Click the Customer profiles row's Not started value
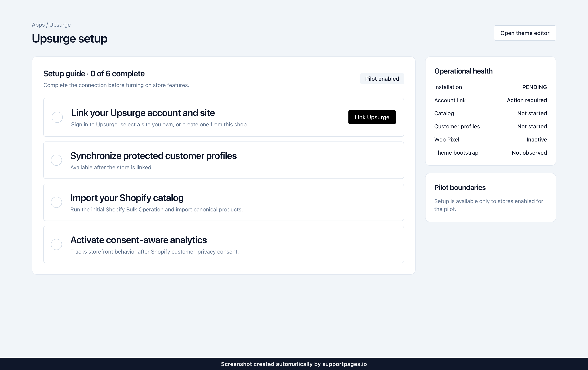This screenshot has width=588, height=370. [x=532, y=127]
